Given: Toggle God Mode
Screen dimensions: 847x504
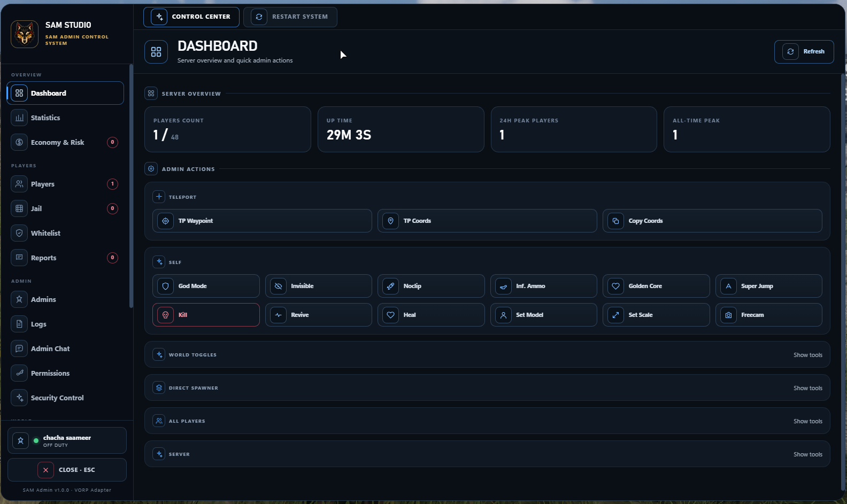Looking at the screenshot, I should (206, 286).
